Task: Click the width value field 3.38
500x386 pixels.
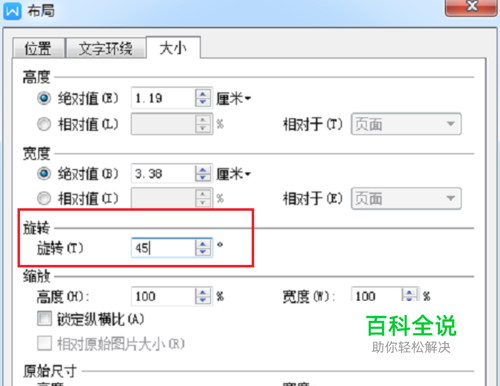Action: [163, 174]
